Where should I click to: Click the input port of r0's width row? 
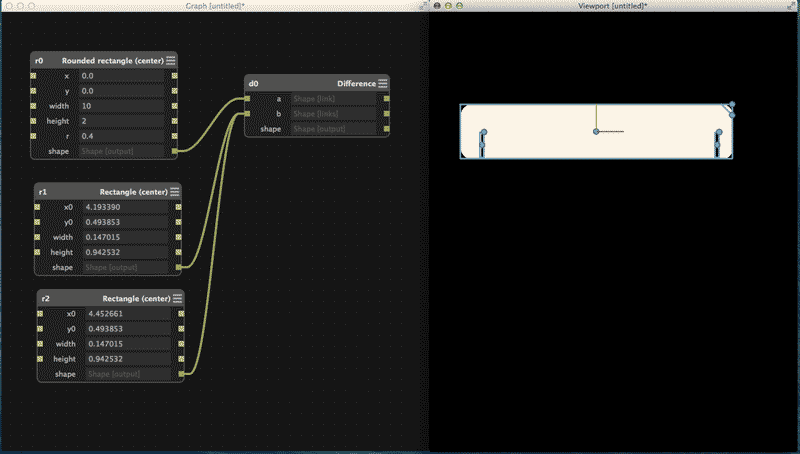pos(33,106)
